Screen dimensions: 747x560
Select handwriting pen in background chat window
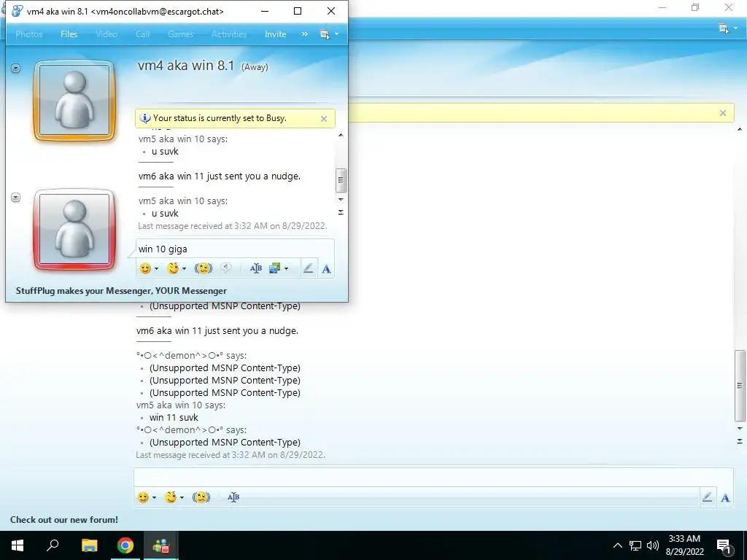(708, 497)
